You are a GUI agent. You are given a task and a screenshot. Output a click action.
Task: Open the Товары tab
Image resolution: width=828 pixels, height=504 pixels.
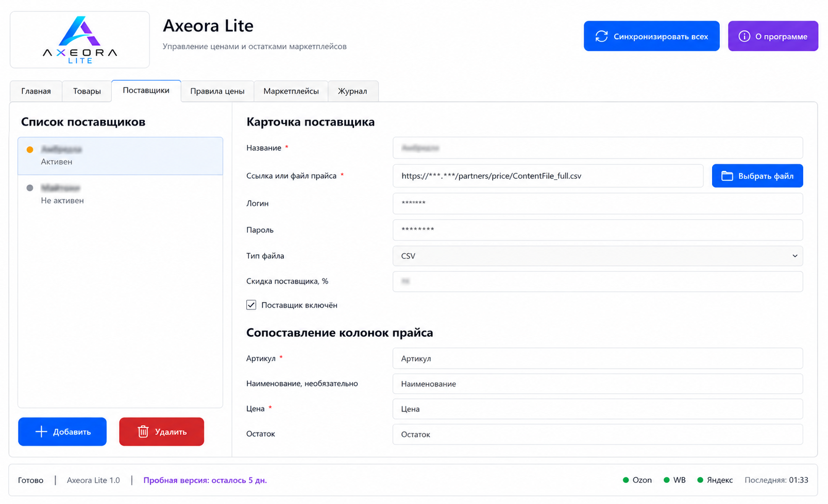87,91
